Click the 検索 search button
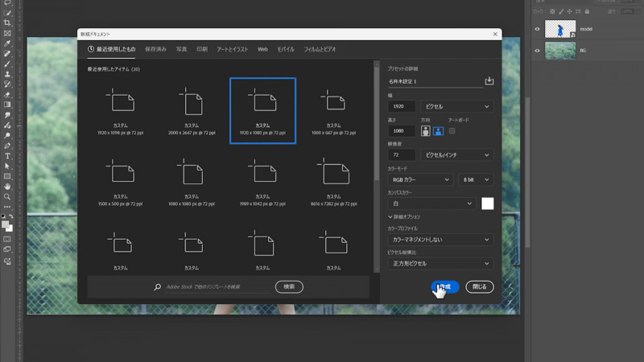Viewport: 644px width, 362px height. click(x=289, y=287)
